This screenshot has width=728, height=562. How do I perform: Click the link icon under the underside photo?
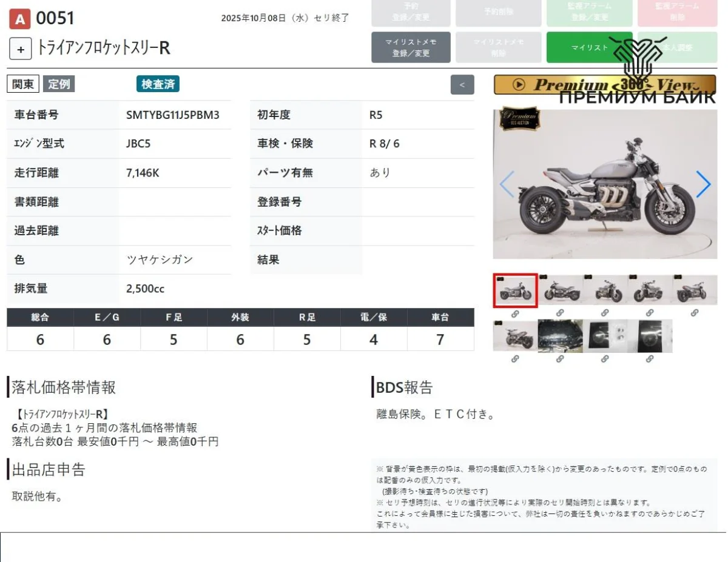pos(560,359)
